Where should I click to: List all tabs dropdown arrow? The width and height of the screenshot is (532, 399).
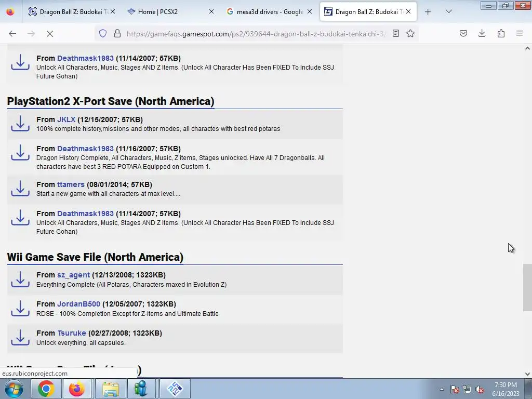(x=448, y=11)
